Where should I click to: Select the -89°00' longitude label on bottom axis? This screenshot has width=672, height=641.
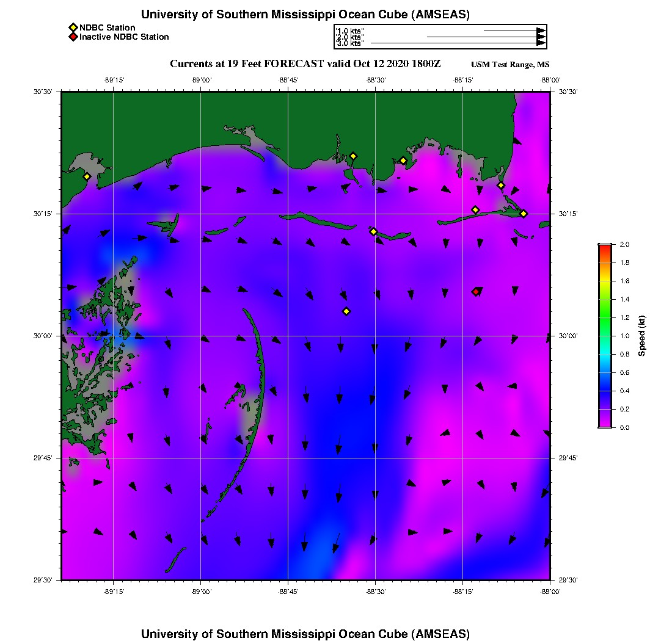[x=201, y=592]
